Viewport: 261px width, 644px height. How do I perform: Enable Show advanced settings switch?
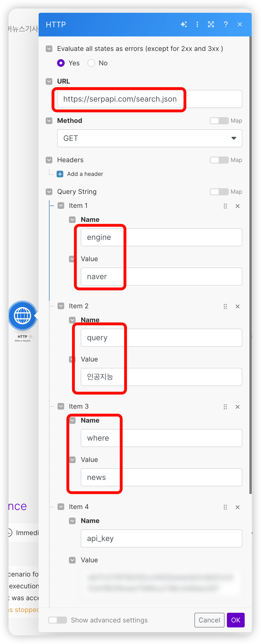pyautogui.click(x=58, y=620)
